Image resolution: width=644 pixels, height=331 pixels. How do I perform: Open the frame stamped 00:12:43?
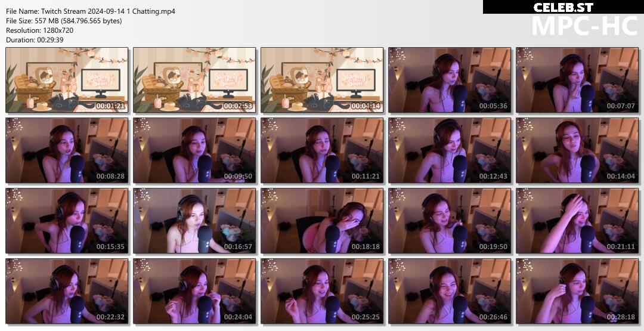click(x=450, y=150)
